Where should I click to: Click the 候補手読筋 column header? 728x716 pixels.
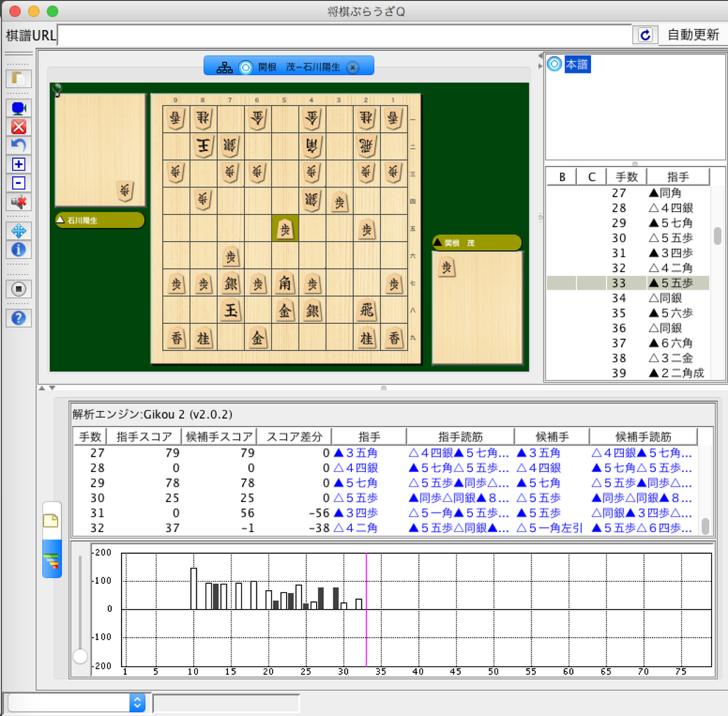[643, 436]
